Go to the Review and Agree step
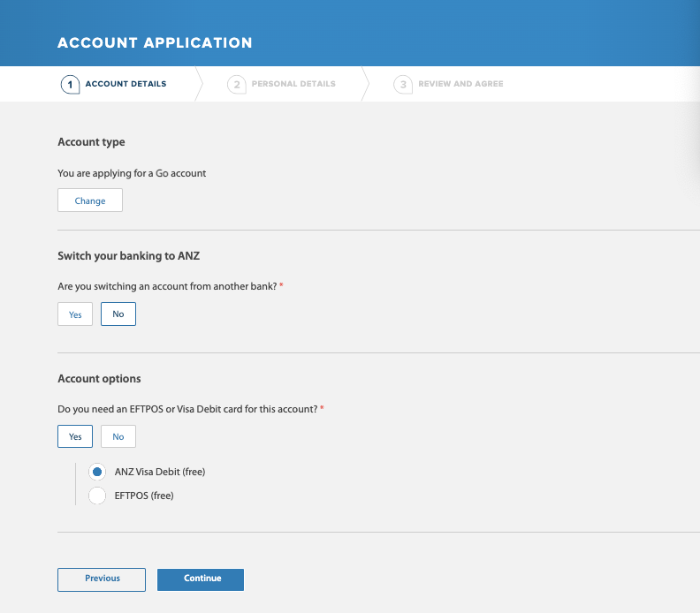The width and height of the screenshot is (700, 613). pos(460,84)
